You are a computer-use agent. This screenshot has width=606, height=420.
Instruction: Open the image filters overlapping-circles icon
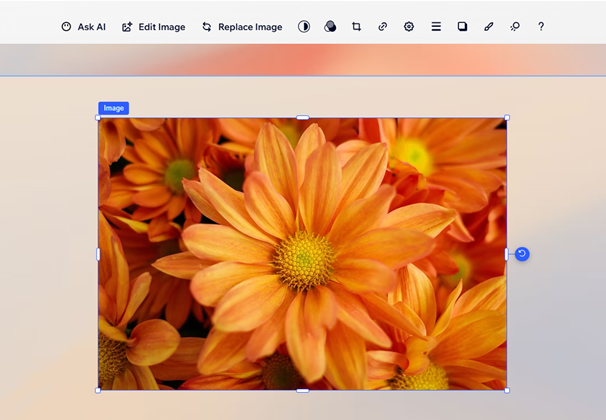(330, 27)
